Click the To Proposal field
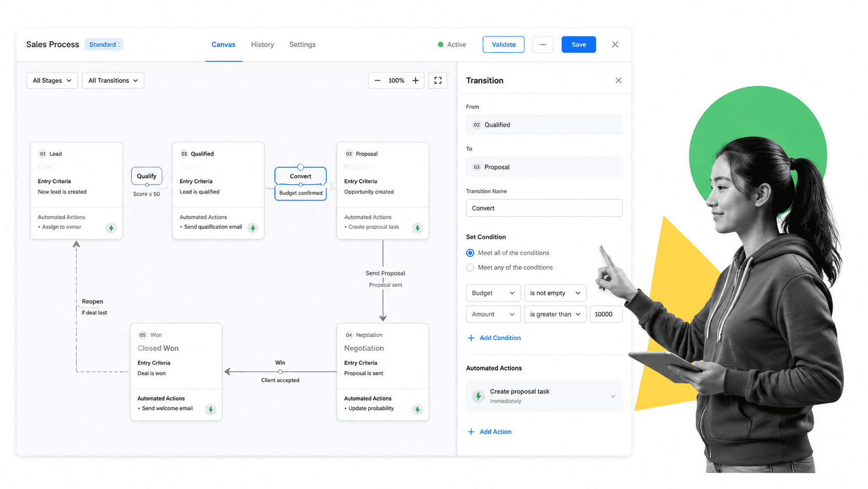 [544, 167]
